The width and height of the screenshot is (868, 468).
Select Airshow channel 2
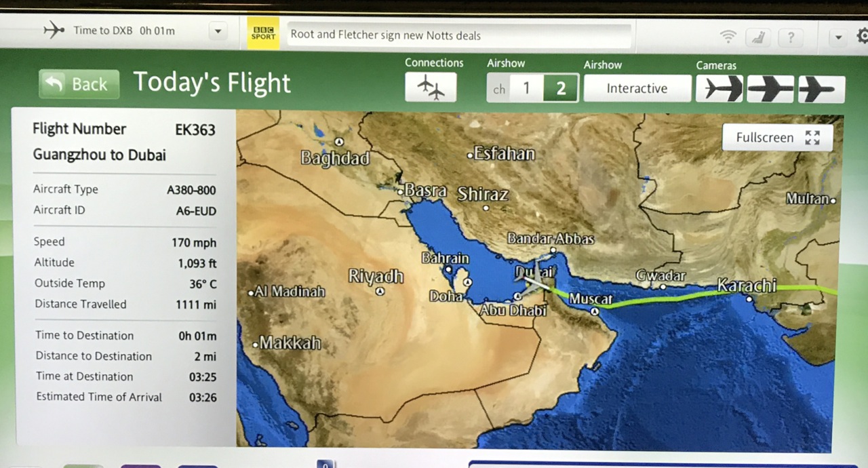point(561,88)
